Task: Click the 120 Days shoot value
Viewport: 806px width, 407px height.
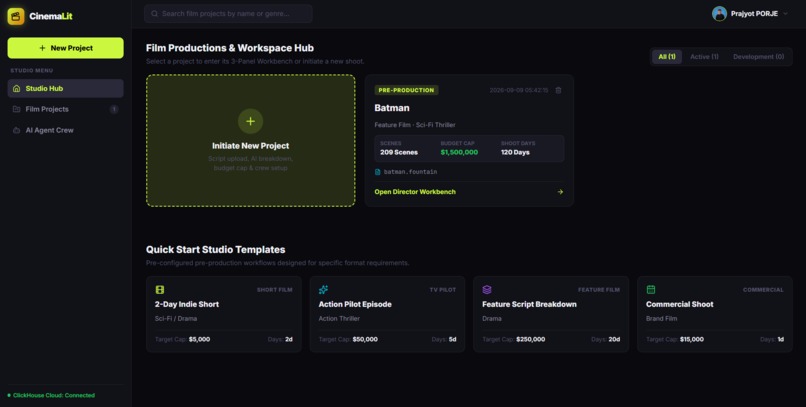Action: tap(515, 152)
